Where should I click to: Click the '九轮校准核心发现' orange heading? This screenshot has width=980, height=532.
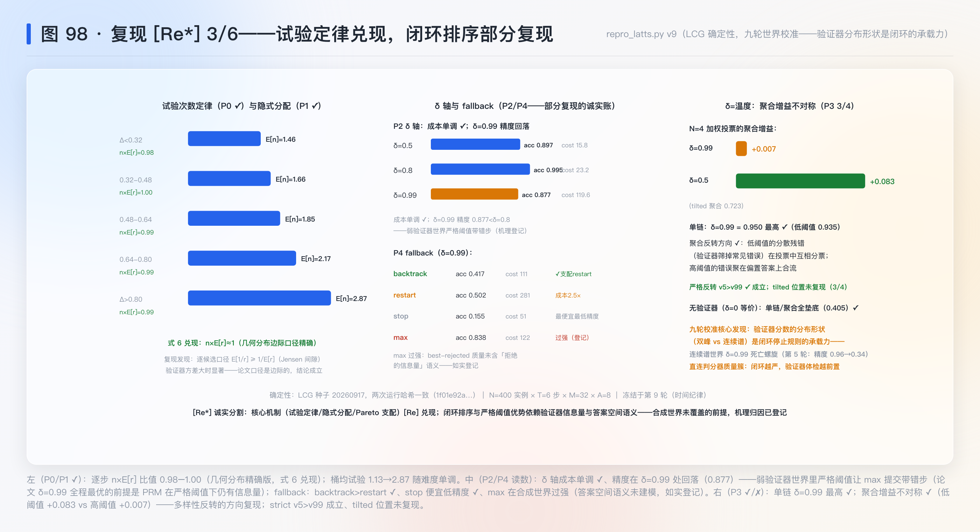[x=718, y=330]
